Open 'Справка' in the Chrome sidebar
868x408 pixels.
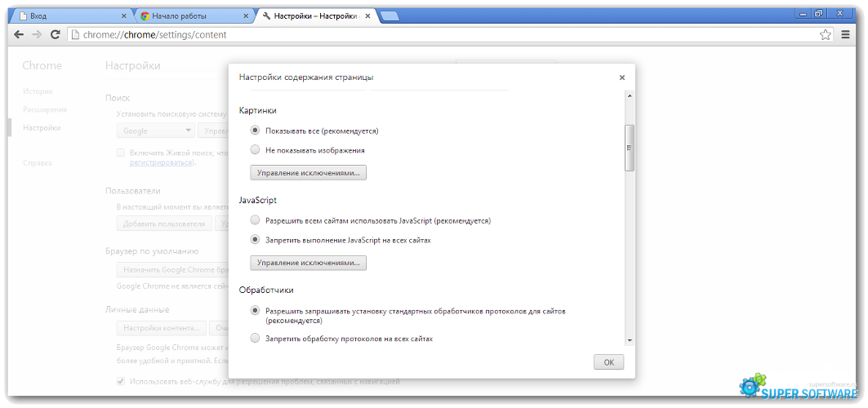click(37, 163)
